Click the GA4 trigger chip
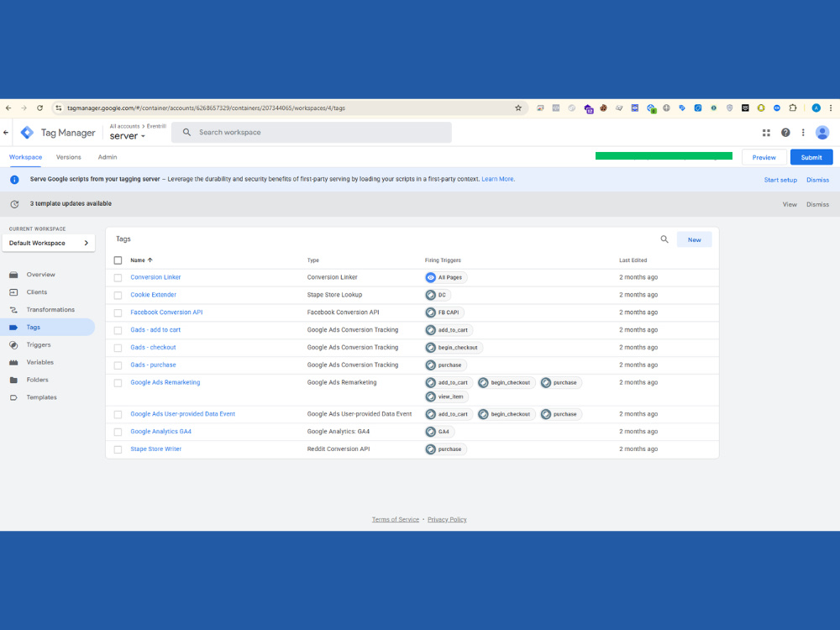Image resolution: width=840 pixels, height=630 pixels. pyautogui.click(x=440, y=432)
